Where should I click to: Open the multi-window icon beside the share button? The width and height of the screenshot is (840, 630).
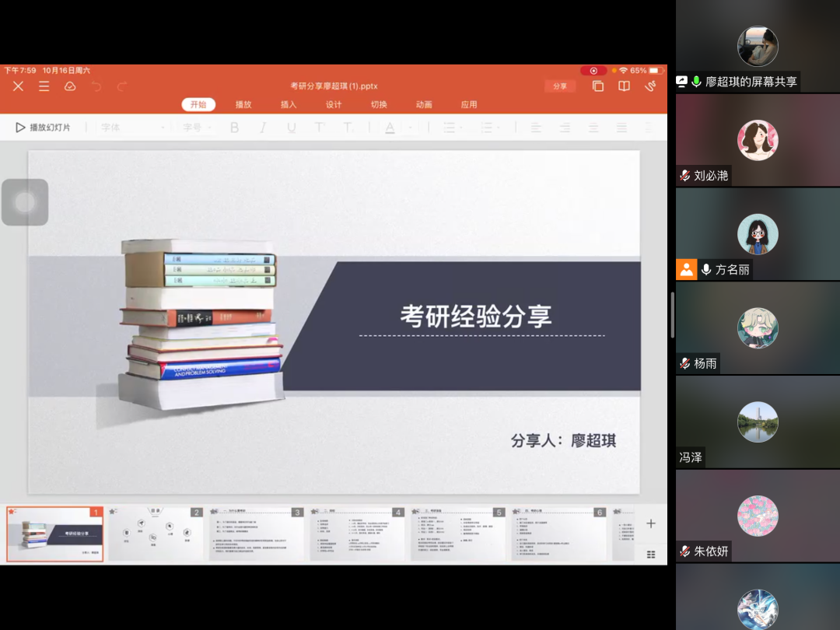coord(598,86)
